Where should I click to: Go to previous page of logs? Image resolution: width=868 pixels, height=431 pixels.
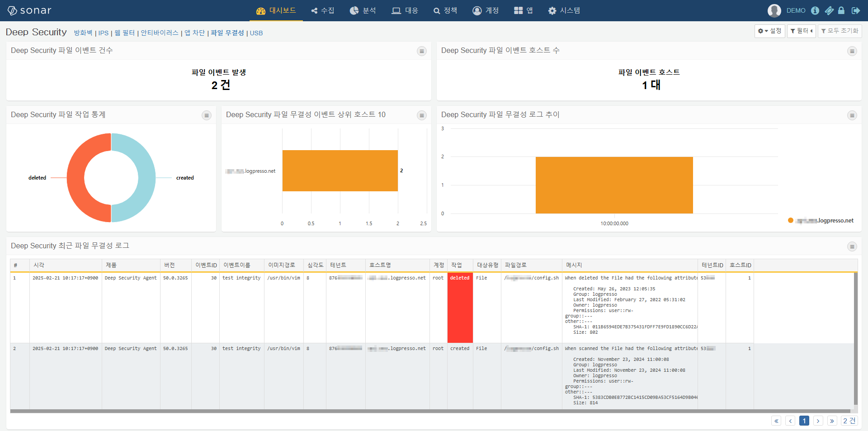[790, 421]
